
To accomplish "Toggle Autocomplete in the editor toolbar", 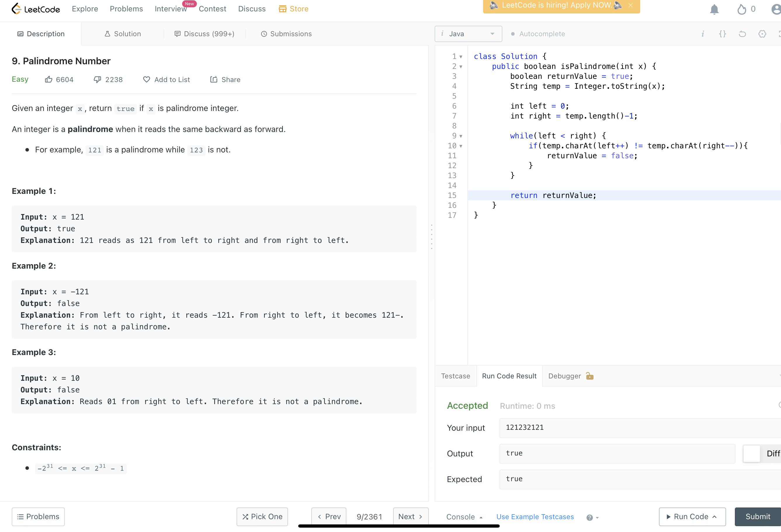I will 538,34.
